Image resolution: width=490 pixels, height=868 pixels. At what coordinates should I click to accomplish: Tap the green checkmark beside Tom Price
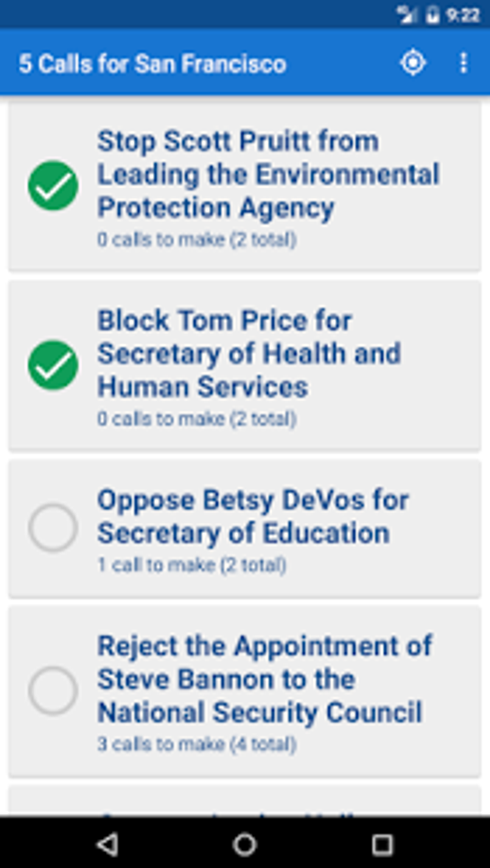[x=53, y=365]
